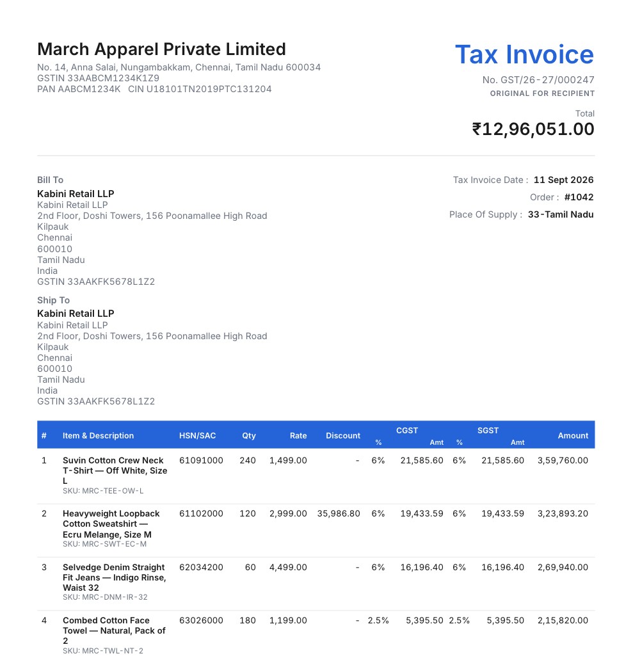Click the seller address on Anna Salai
This screenshot has height=672, width=633.
pyautogui.click(x=179, y=67)
